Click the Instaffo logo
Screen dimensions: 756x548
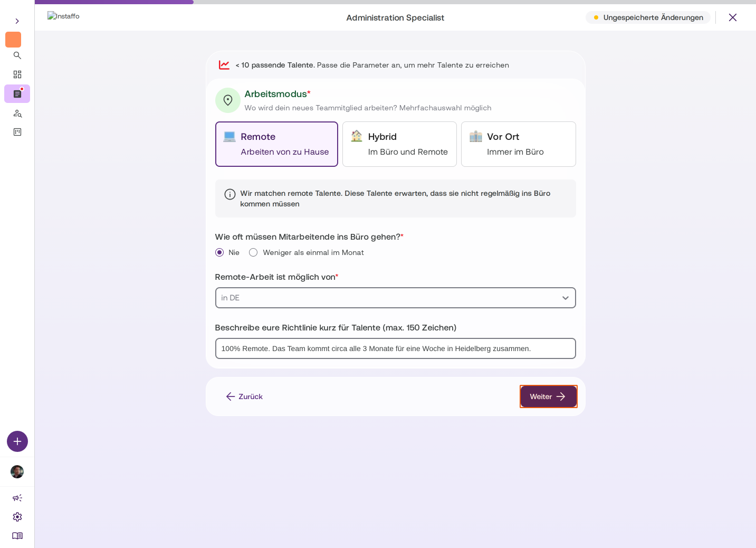coord(63,16)
